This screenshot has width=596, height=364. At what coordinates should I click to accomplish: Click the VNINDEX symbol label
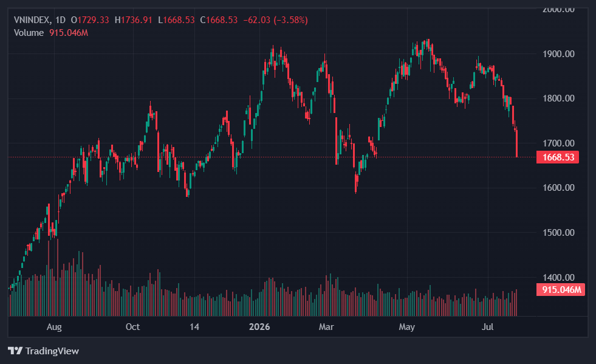[32, 20]
